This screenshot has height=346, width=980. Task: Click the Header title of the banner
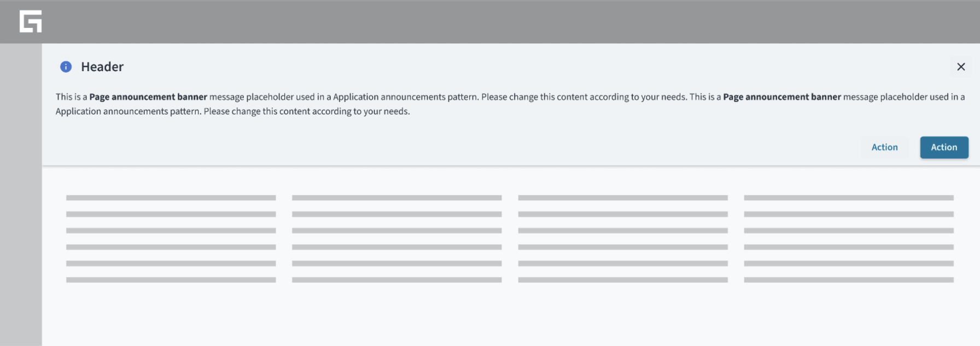click(x=102, y=67)
